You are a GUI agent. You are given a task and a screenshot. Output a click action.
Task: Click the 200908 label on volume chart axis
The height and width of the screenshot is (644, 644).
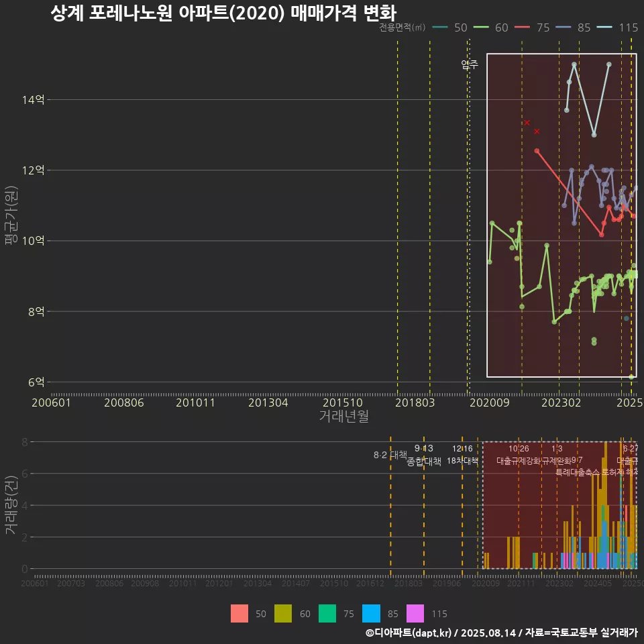pos(145,583)
